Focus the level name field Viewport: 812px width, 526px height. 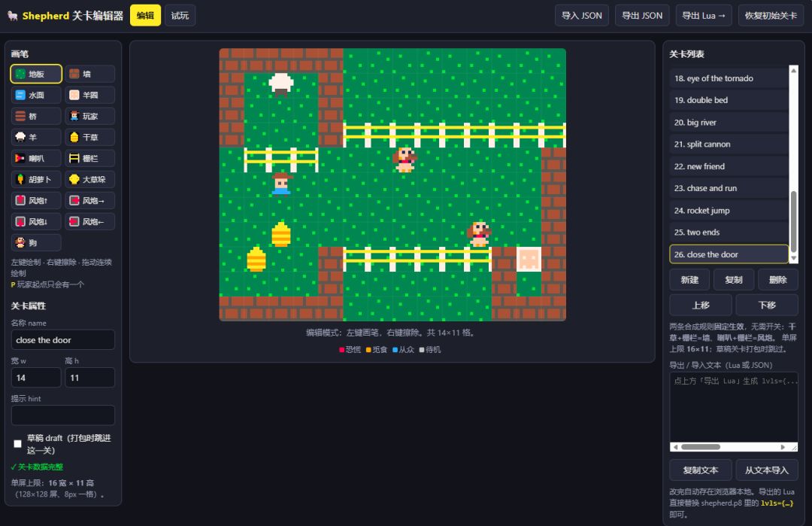tap(63, 340)
